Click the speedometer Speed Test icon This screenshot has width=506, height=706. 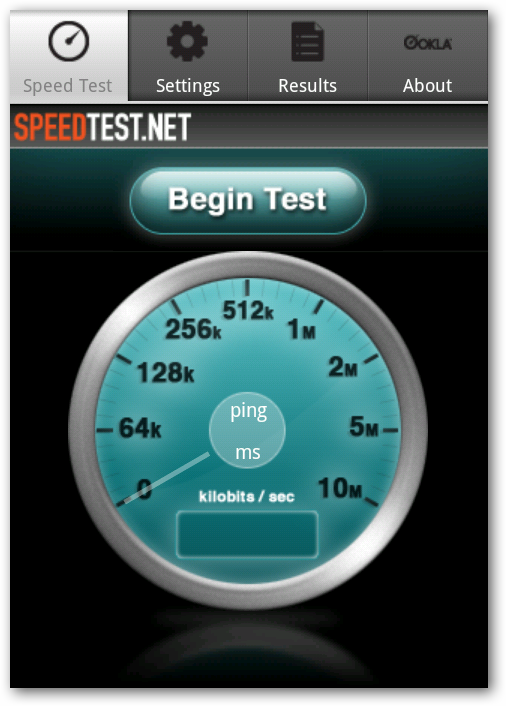tap(69, 41)
